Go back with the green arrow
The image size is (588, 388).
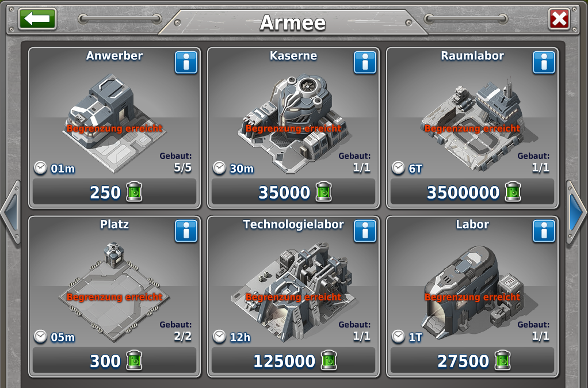click(37, 18)
